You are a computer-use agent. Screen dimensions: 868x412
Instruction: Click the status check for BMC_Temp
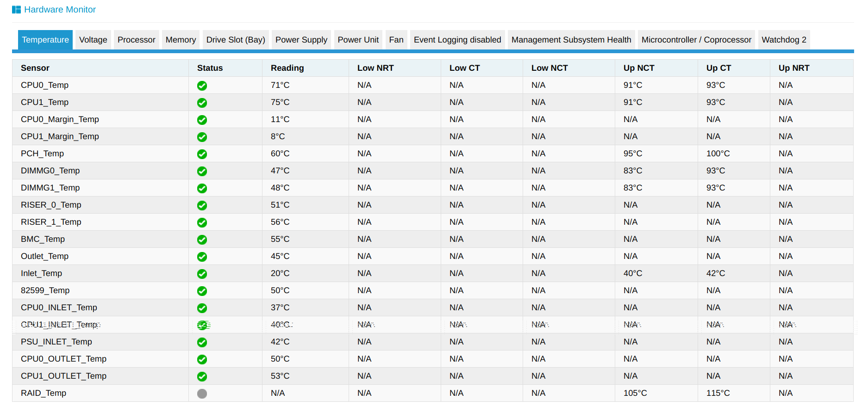click(202, 240)
